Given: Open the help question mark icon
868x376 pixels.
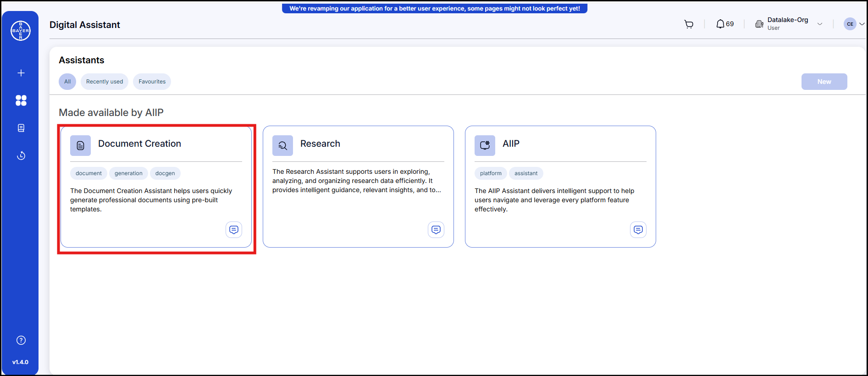Looking at the screenshot, I should pos(21,340).
